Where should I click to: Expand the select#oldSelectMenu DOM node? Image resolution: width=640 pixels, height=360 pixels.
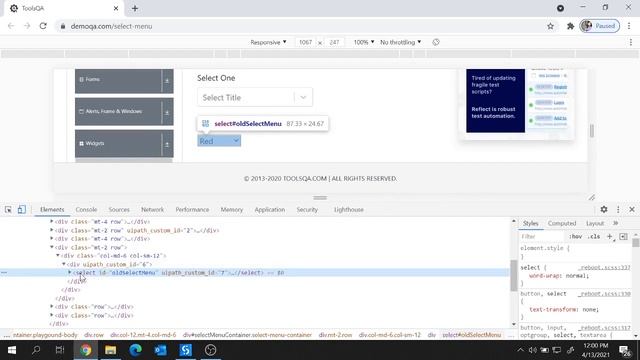70,272
